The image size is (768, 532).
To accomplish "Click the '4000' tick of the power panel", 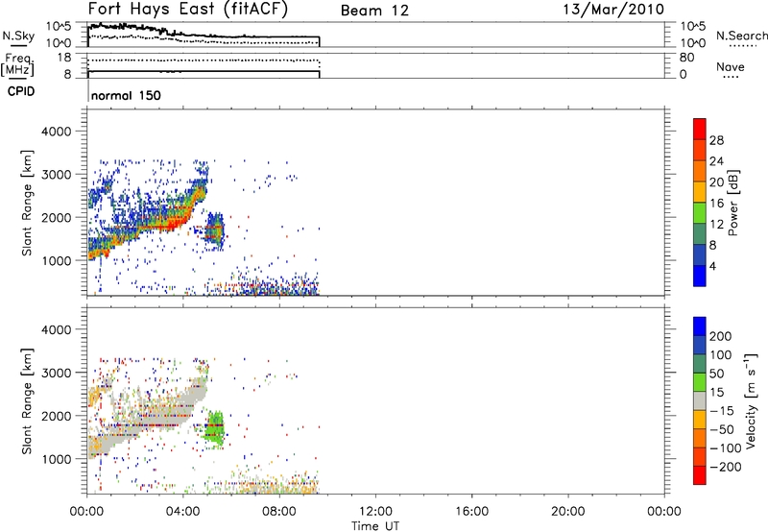I will 56,132.
